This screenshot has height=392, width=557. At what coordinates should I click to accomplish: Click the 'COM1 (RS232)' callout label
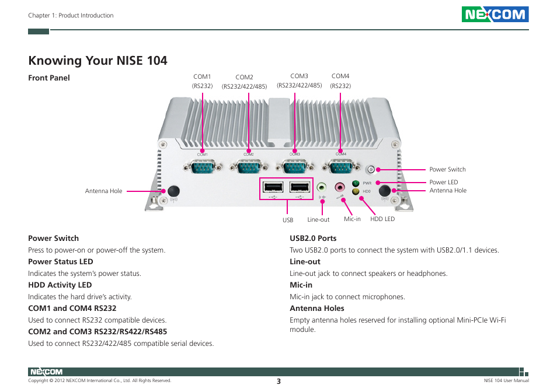202,81
